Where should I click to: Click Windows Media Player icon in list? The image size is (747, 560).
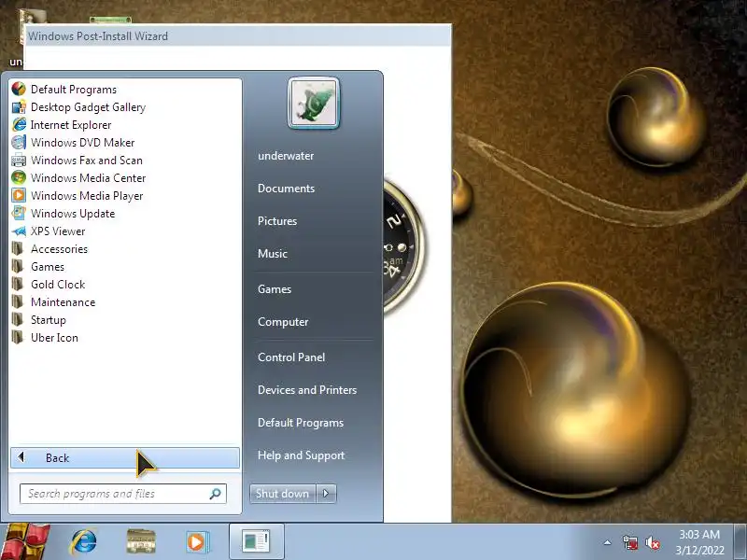19,196
